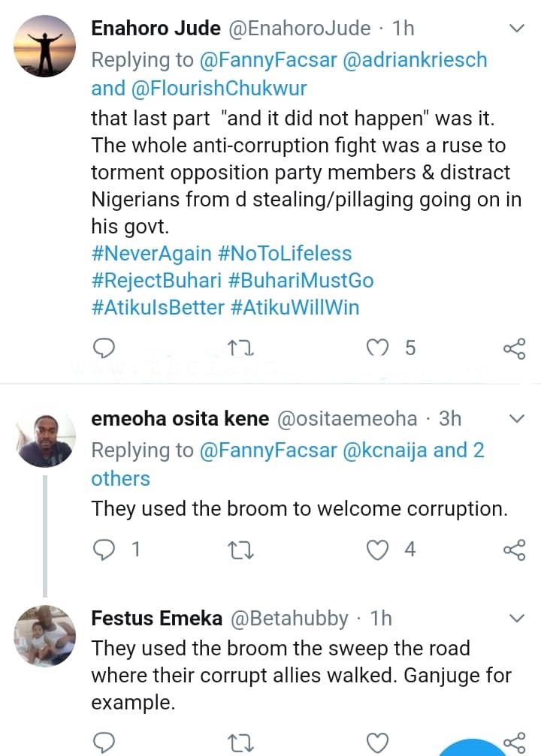Open more options on Enahoro Jude's tweet
Screen dimensions: 541x756
[517, 29]
